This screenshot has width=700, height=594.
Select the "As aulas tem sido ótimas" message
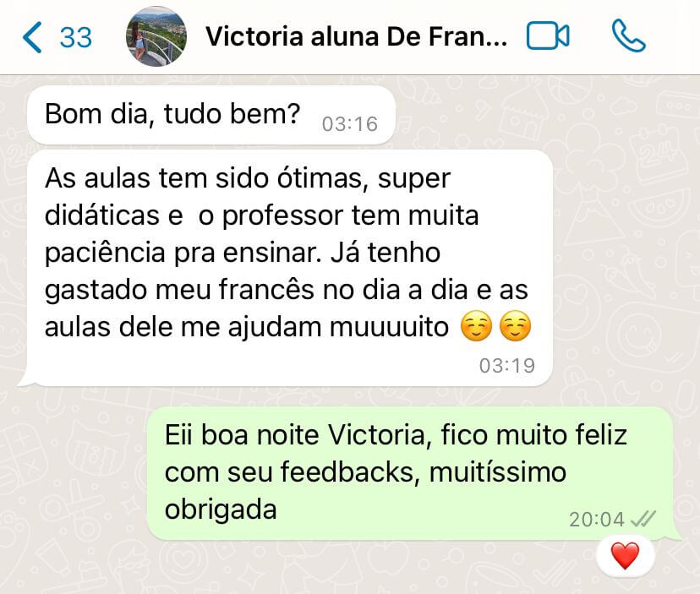(289, 268)
